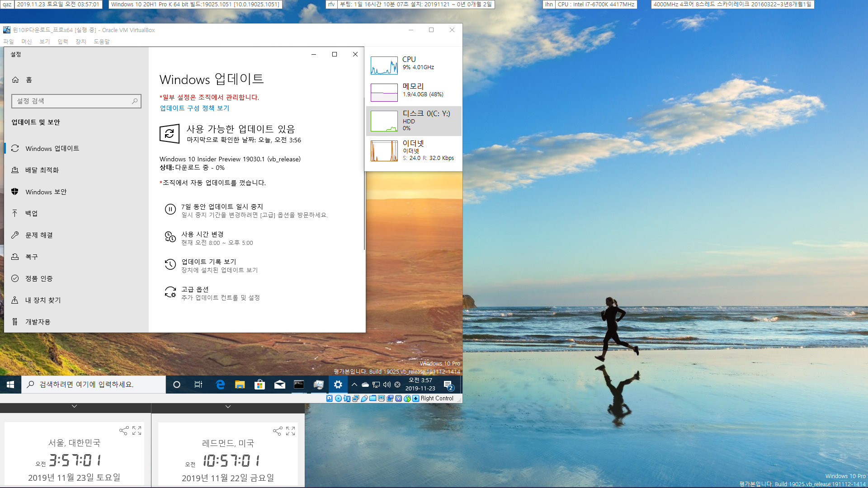Click the update refresh status icon
Screen dimensions: 868x488
pos(170,134)
